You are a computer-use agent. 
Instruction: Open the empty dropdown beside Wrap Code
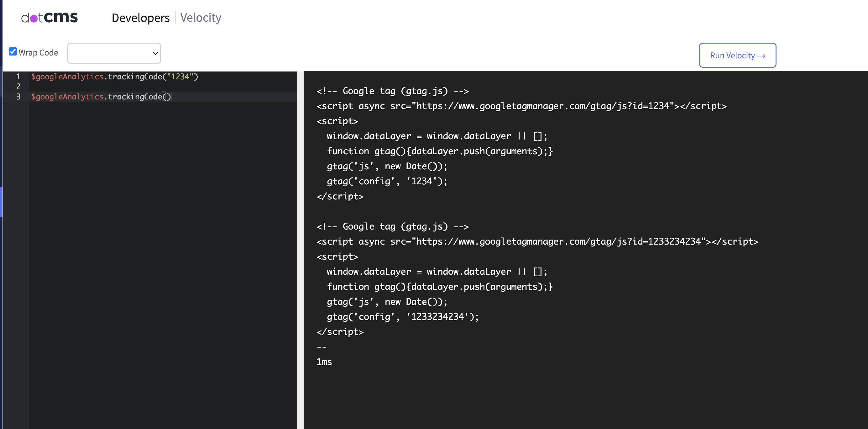[113, 53]
